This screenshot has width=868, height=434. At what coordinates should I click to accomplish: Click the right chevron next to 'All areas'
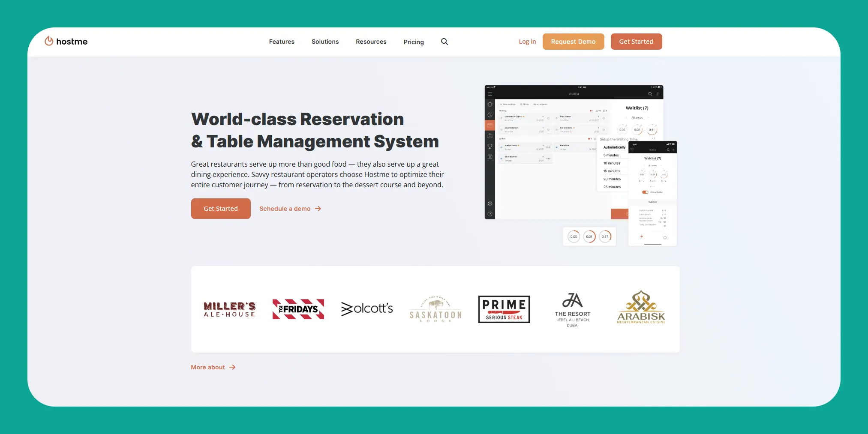click(648, 117)
